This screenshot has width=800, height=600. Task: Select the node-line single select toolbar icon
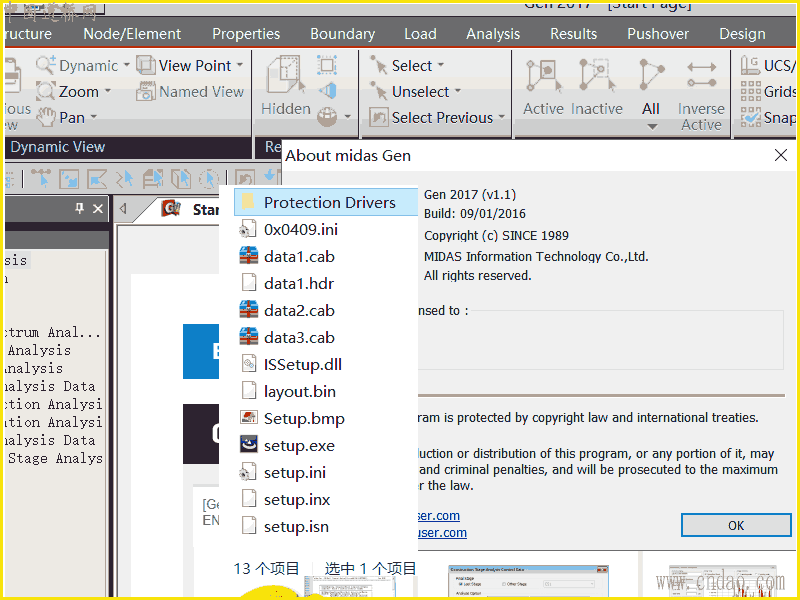[41, 179]
